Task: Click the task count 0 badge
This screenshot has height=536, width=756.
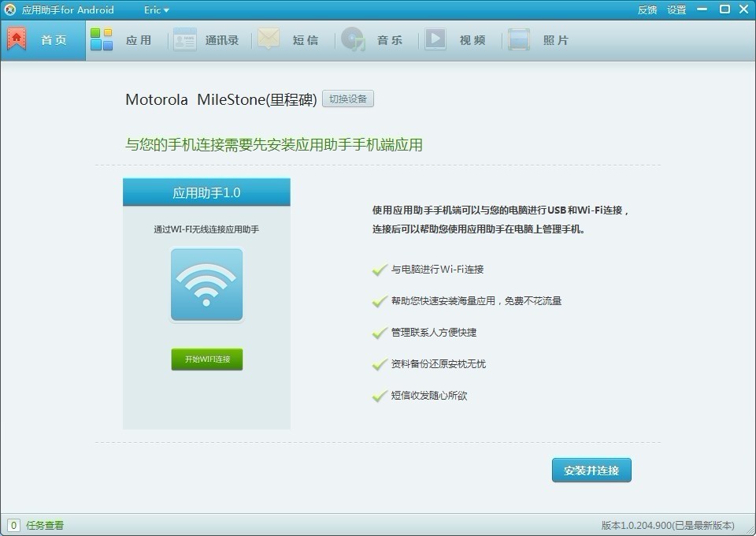Action: [x=14, y=525]
